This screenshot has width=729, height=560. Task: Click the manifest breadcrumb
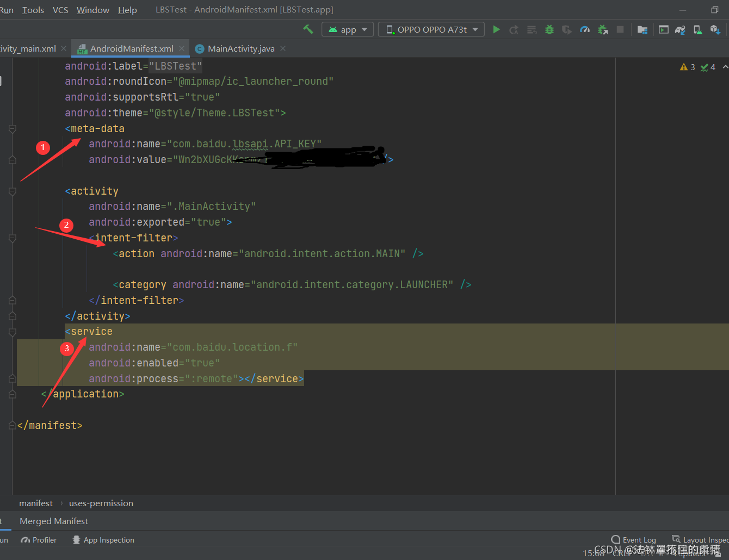point(36,503)
